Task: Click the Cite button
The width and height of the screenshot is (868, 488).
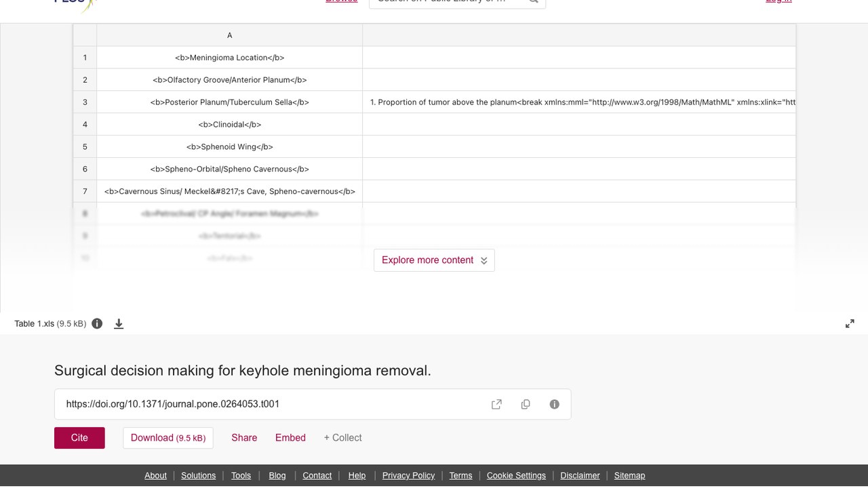Action: (79, 438)
